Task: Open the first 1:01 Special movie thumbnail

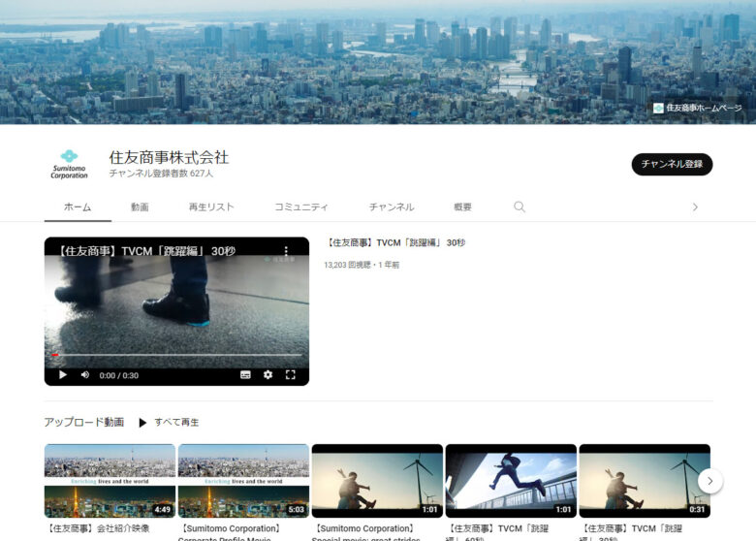Action: 377,481
